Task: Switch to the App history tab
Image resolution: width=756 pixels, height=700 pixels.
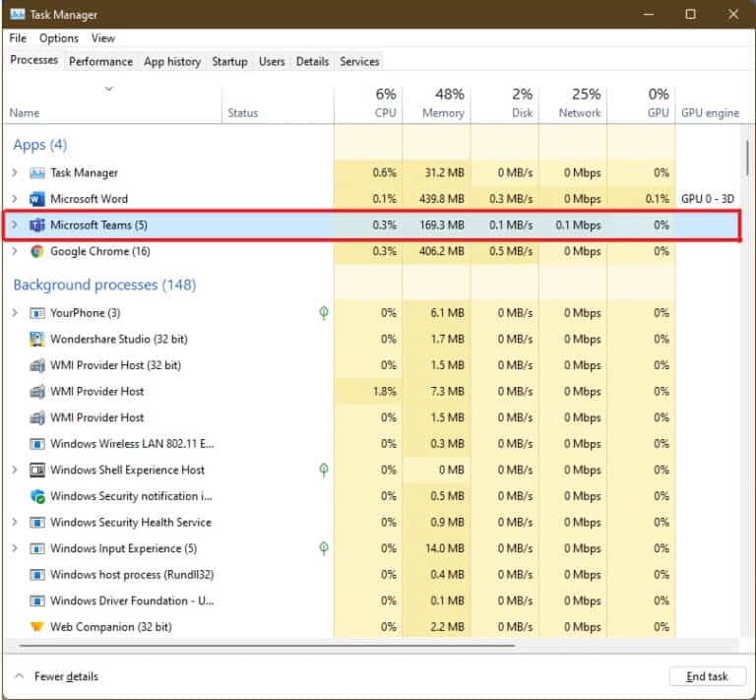Action: pyautogui.click(x=172, y=62)
